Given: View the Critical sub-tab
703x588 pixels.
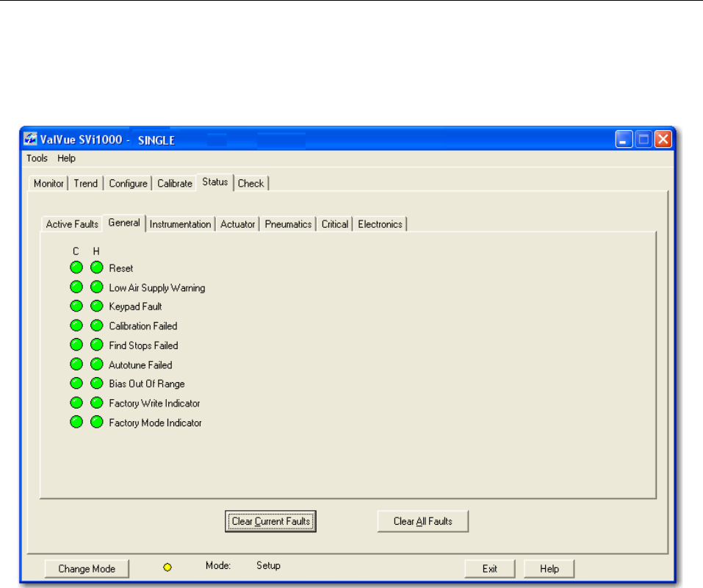Looking at the screenshot, I should point(335,224).
